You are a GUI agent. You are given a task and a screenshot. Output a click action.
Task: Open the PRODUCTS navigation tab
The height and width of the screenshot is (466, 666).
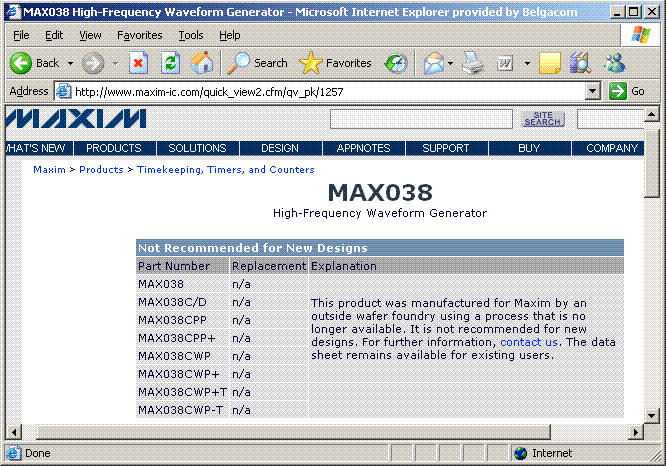pyautogui.click(x=114, y=148)
